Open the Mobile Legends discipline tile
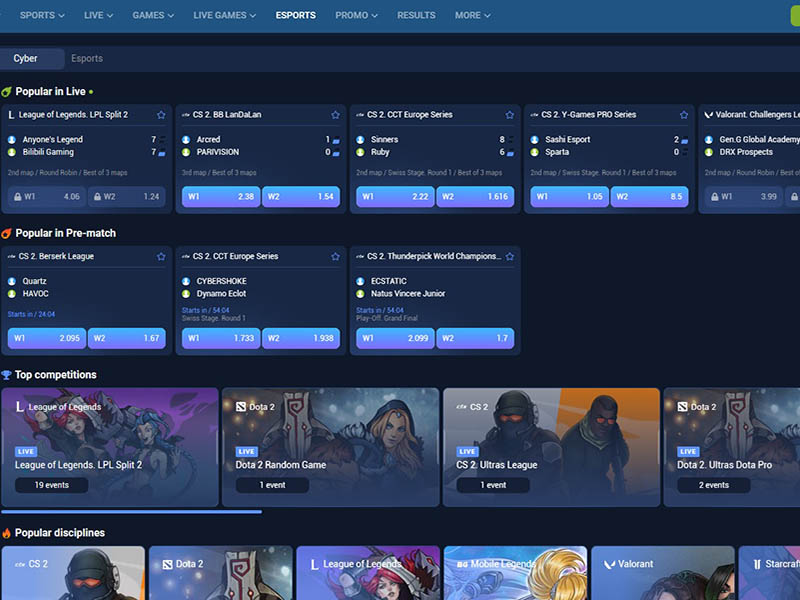The width and height of the screenshot is (800, 600). pos(515,573)
